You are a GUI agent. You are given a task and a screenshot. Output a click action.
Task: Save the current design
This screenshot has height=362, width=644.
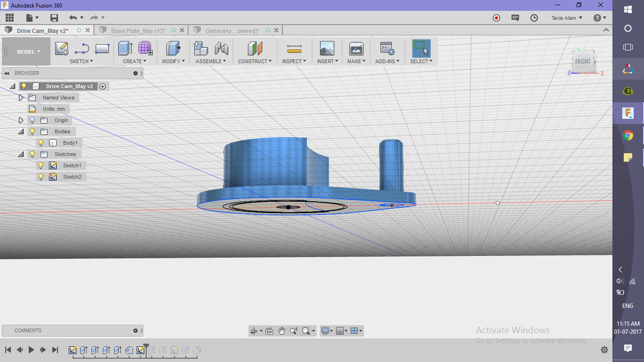click(54, 18)
